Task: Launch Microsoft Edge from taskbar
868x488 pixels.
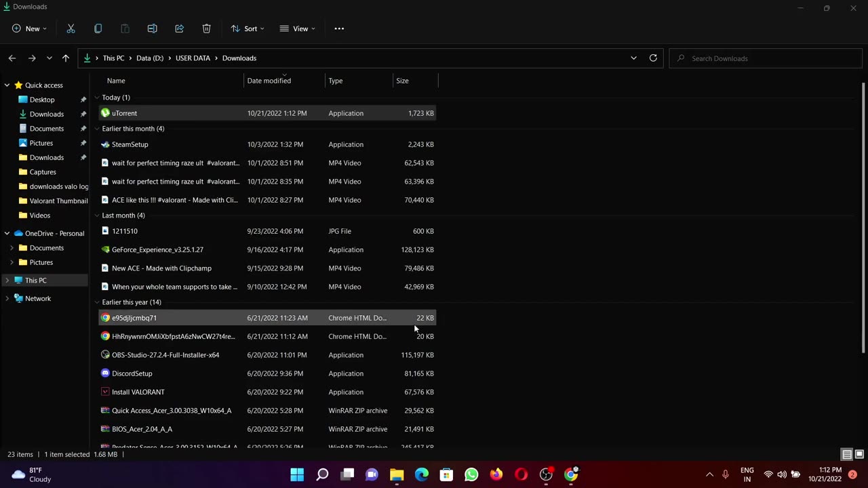Action: [422, 474]
